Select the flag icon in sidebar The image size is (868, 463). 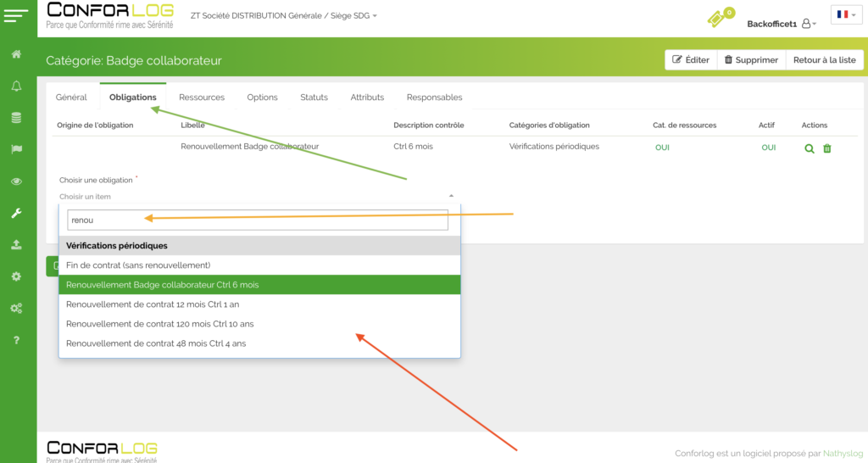16,149
